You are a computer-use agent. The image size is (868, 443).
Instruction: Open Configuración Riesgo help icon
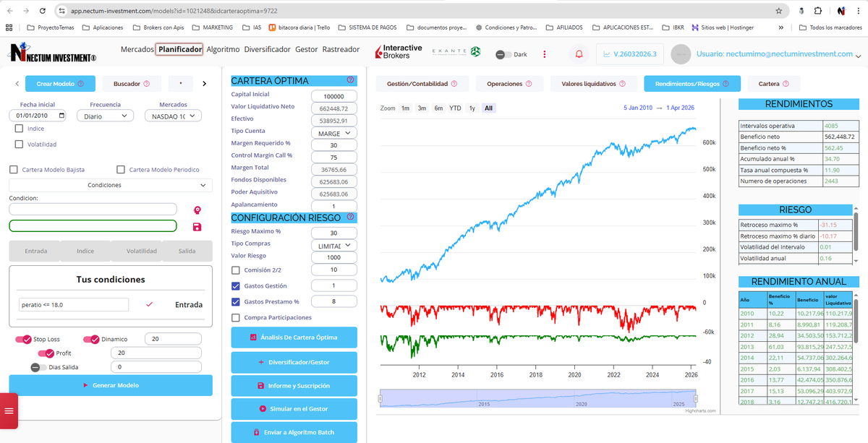point(351,217)
